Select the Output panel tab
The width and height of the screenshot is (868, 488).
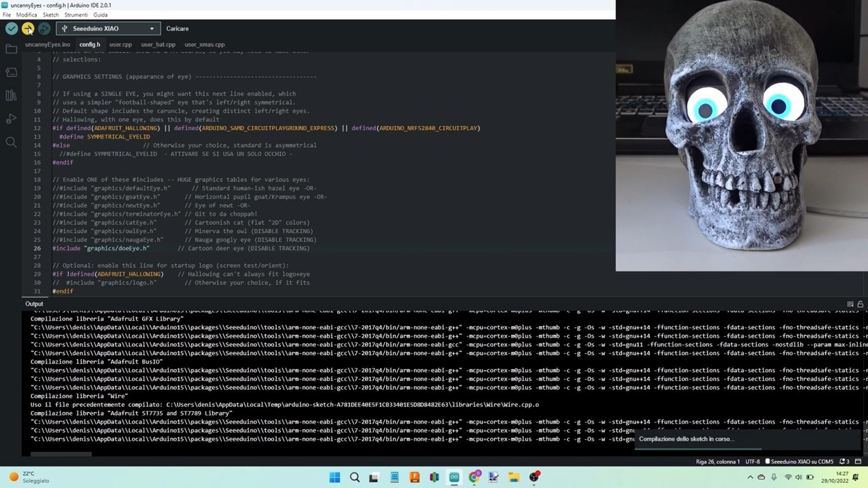coord(34,304)
